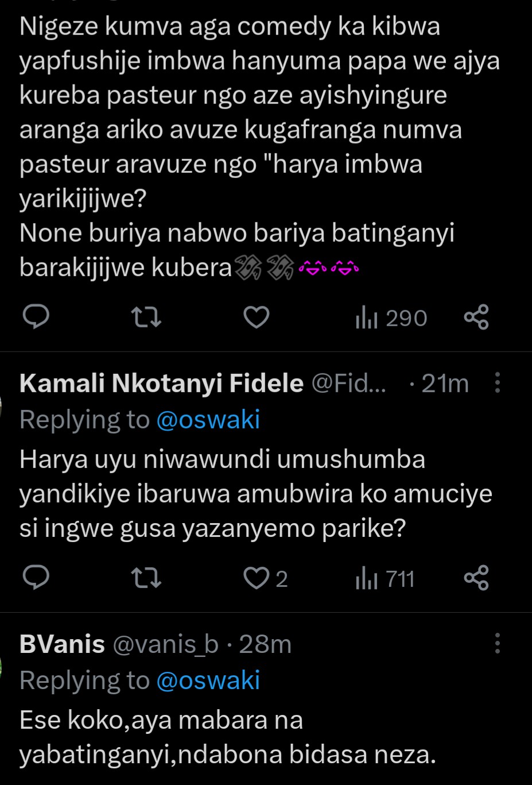Screen dimensions: 532x785
Task: Retweet Kamali Nkotanyi Fidele's reply
Action: click(146, 578)
